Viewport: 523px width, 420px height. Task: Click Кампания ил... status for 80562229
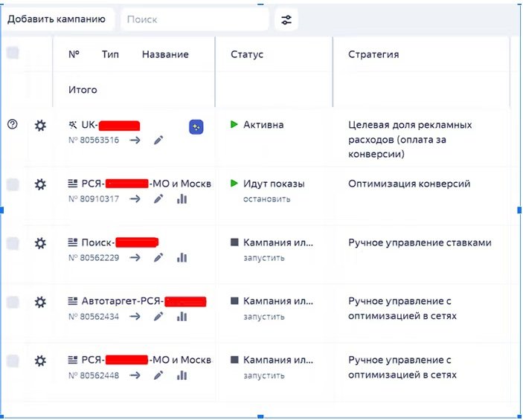pos(278,242)
